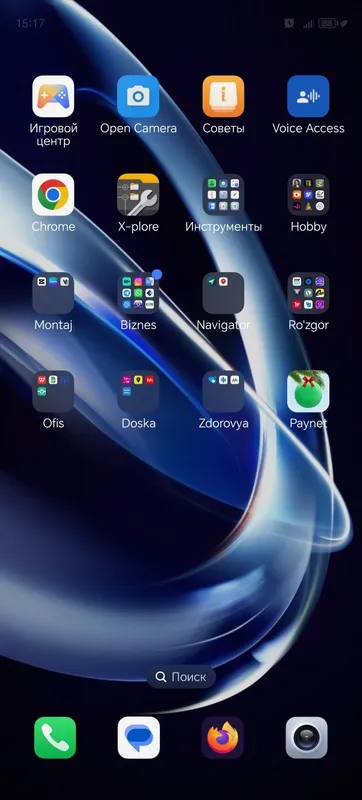Open the Biznes folder
This screenshot has width=362, height=800.
[x=138, y=293]
